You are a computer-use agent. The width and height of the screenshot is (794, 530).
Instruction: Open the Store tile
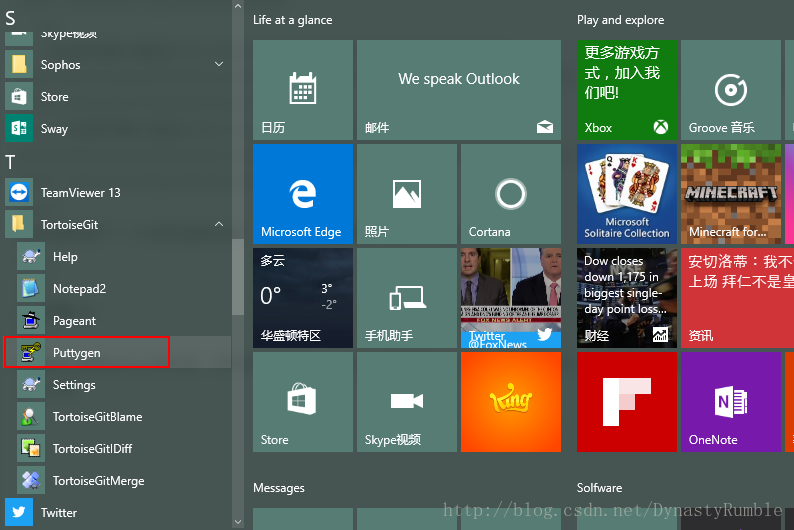(x=303, y=402)
